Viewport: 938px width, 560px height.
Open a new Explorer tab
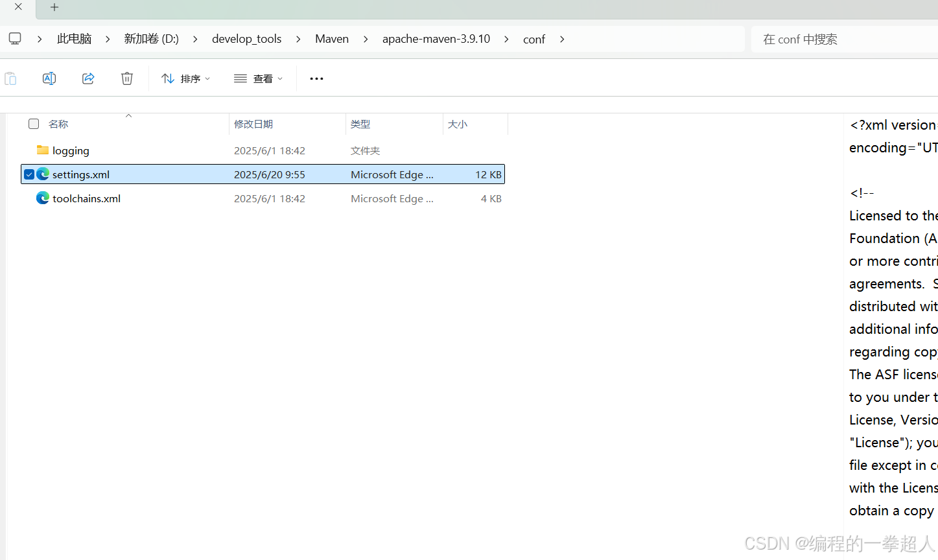pyautogui.click(x=54, y=7)
